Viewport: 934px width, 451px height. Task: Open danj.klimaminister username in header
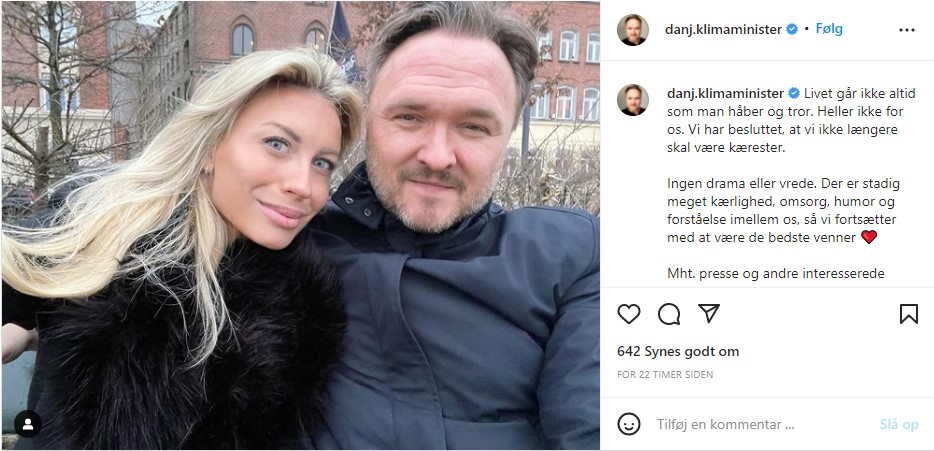click(723, 29)
